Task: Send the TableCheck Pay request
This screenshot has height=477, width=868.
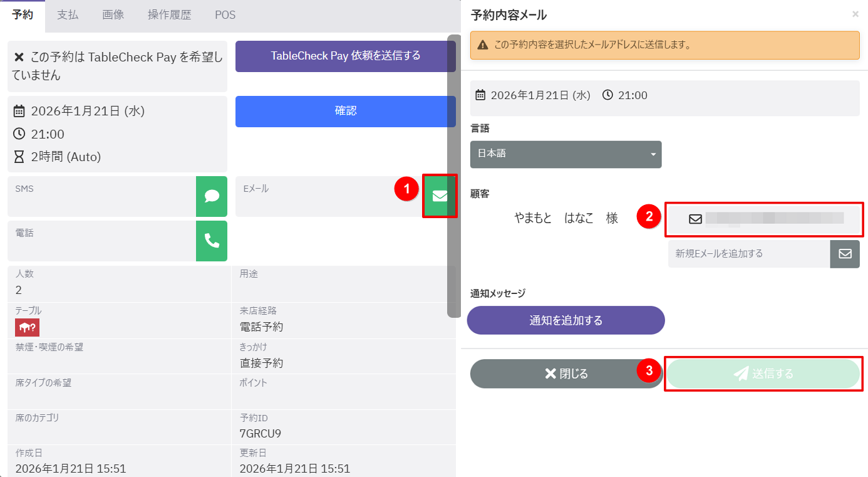Action: click(346, 56)
